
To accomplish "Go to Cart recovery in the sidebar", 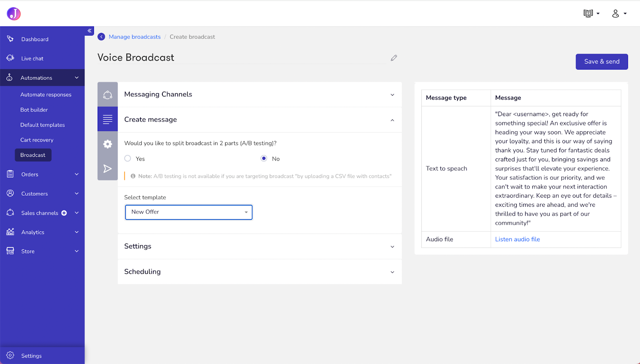I will [x=37, y=140].
